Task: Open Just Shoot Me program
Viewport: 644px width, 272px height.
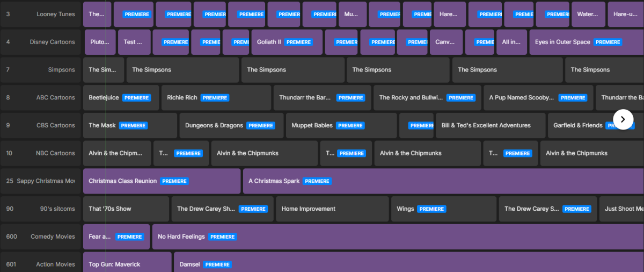Action: tap(621, 209)
